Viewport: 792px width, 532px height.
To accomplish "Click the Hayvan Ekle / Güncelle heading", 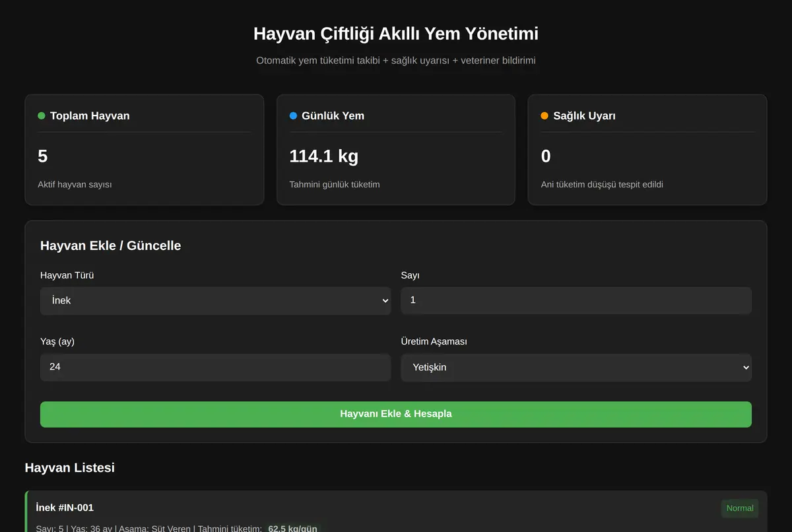I will tap(111, 246).
